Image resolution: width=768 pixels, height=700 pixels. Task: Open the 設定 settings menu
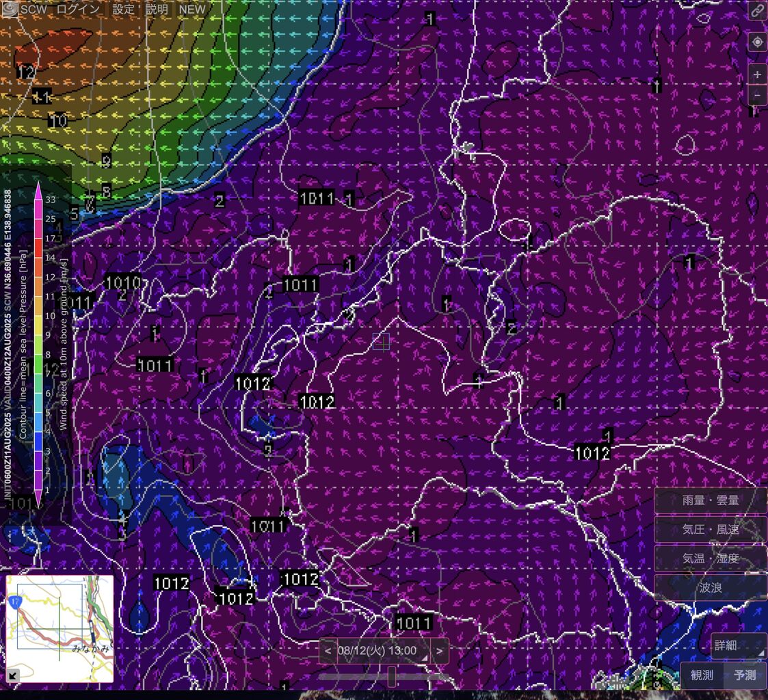pyautogui.click(x=123, y=9)
